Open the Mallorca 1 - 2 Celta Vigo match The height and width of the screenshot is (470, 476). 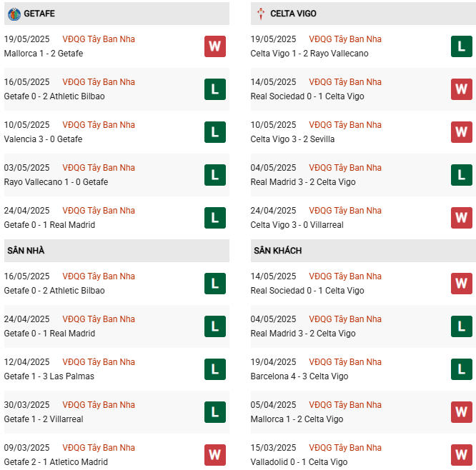[297, 419]
